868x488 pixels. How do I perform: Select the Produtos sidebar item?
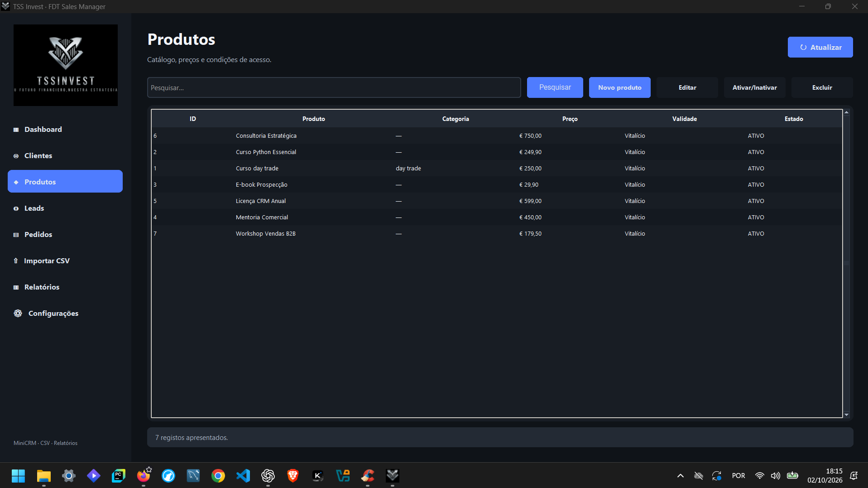pos(65,182)
